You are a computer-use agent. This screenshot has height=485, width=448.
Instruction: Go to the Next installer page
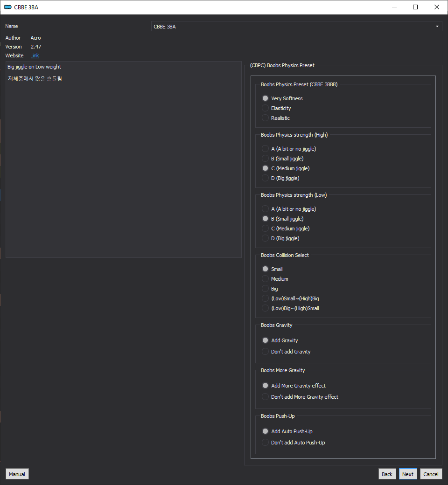click(408, 474)
